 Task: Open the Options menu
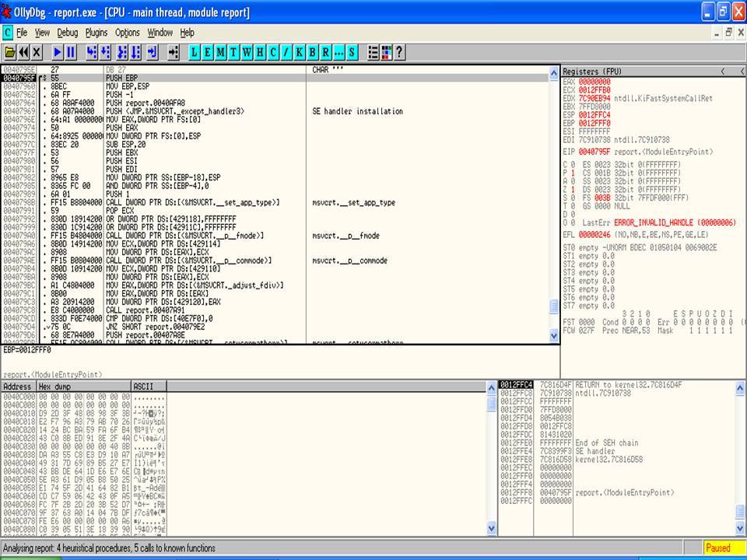click(x=127, y=33)
